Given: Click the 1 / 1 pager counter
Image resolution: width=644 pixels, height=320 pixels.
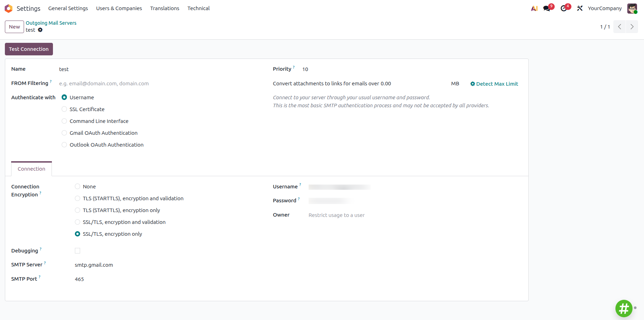Looking at the screenshot, I should 605,27.
